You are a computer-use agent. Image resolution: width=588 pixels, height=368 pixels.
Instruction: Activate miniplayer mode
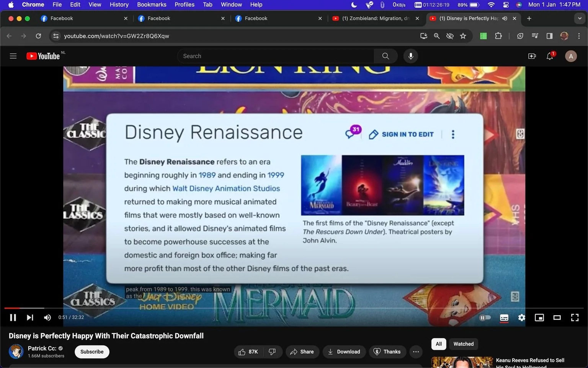539,317
